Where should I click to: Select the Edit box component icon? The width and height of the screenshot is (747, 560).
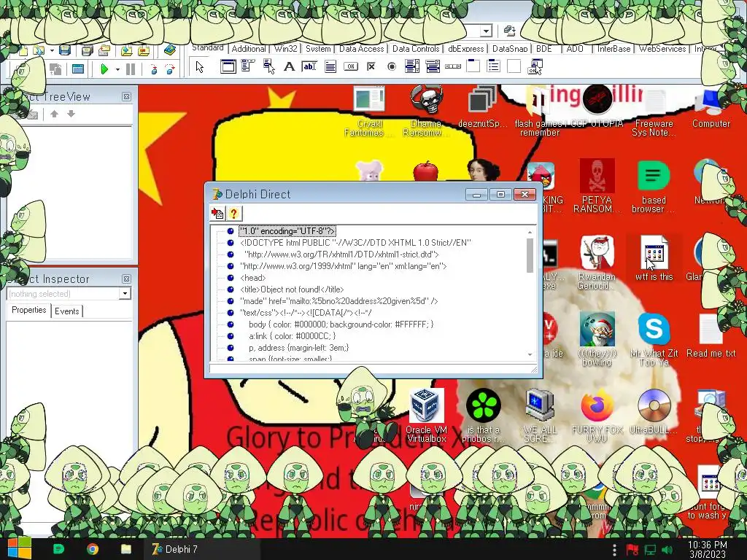point(309,66)
